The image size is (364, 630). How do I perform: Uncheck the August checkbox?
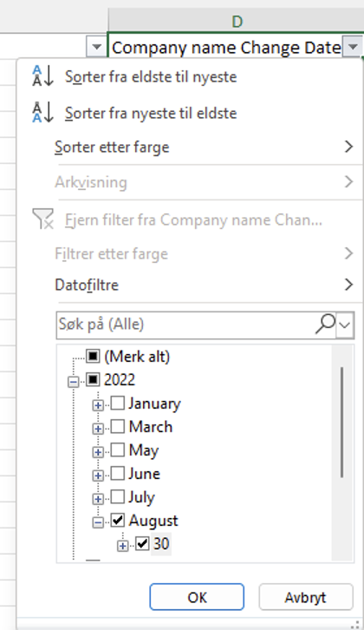click(x=117, y=521)
